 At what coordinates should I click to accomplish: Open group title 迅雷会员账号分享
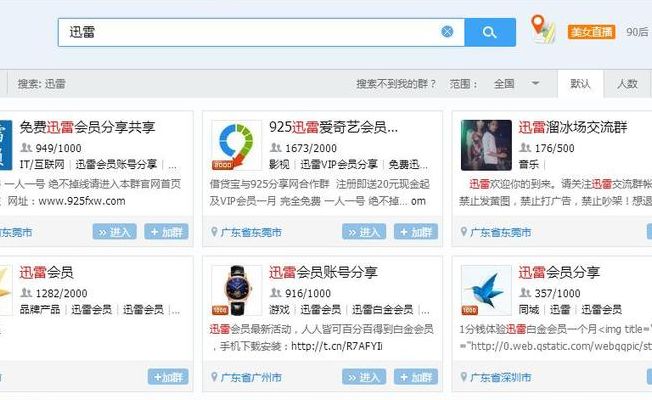point(323,272)
